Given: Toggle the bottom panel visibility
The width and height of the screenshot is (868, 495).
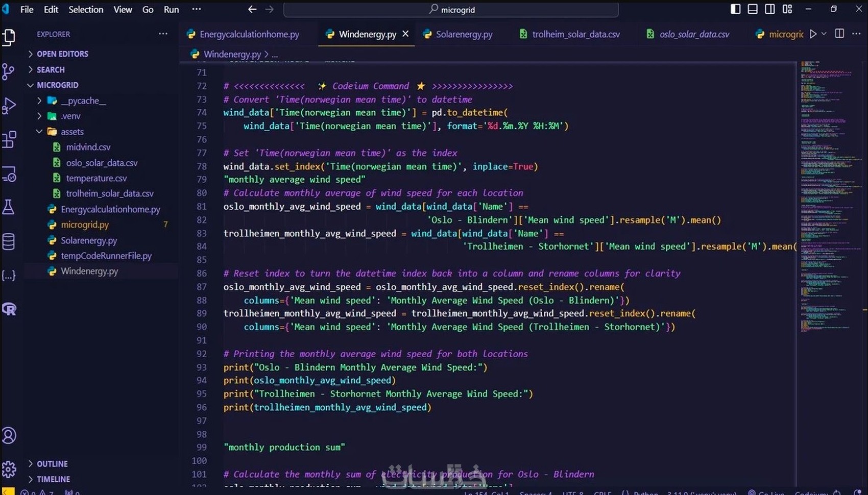Looking at the screenshot, I should (x=752, y=9).
